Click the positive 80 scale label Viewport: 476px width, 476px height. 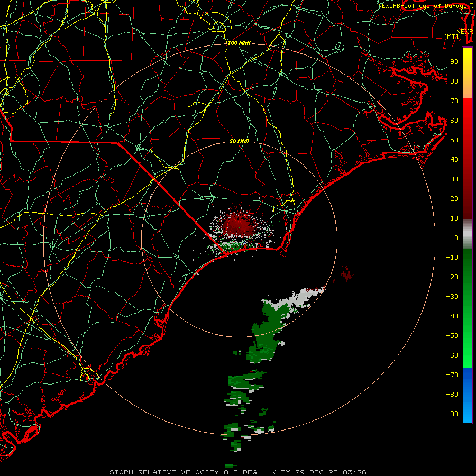(454, 81)
